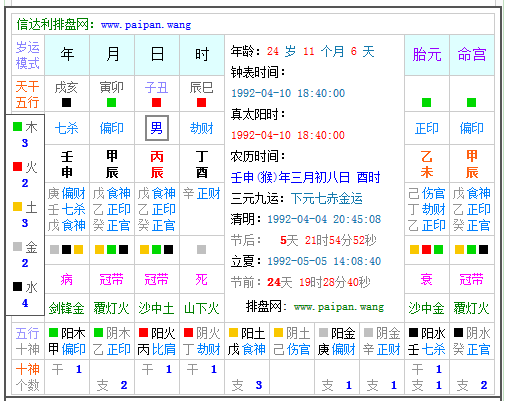Click the orange 甲辰 命宫 pillar
Viewport: 505px width, 401px height.
coord(472,164)
